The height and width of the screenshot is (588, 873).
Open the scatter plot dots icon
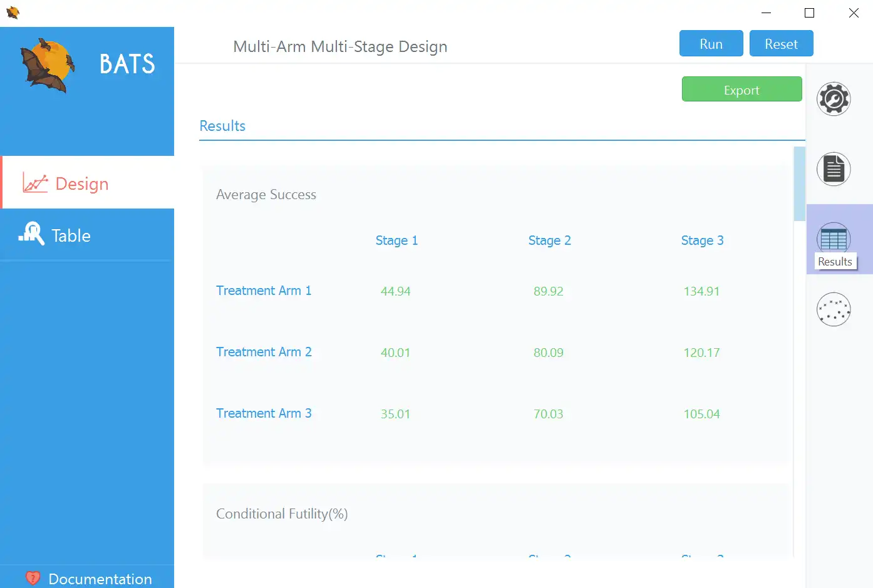click(x=834, y=309)
